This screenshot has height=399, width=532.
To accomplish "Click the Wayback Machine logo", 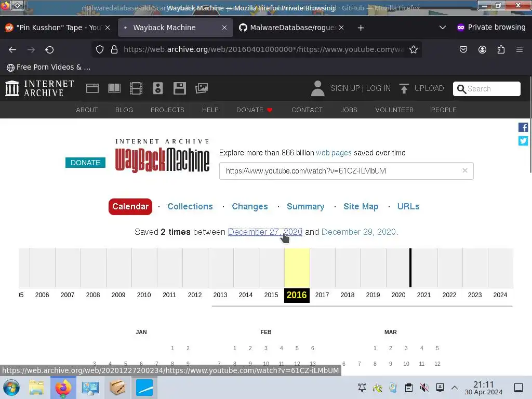I will [x=162, y=156].
